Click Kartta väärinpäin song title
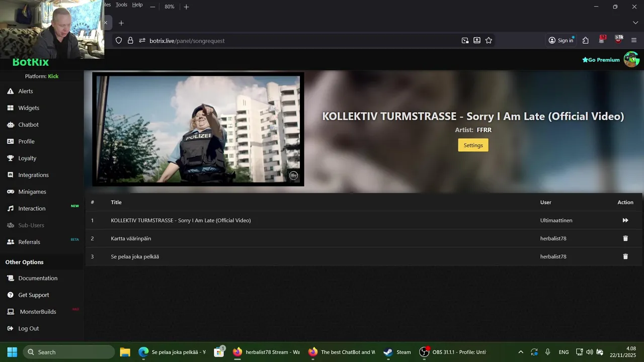This screenshot has width=644, height=362. pos(131,238)
